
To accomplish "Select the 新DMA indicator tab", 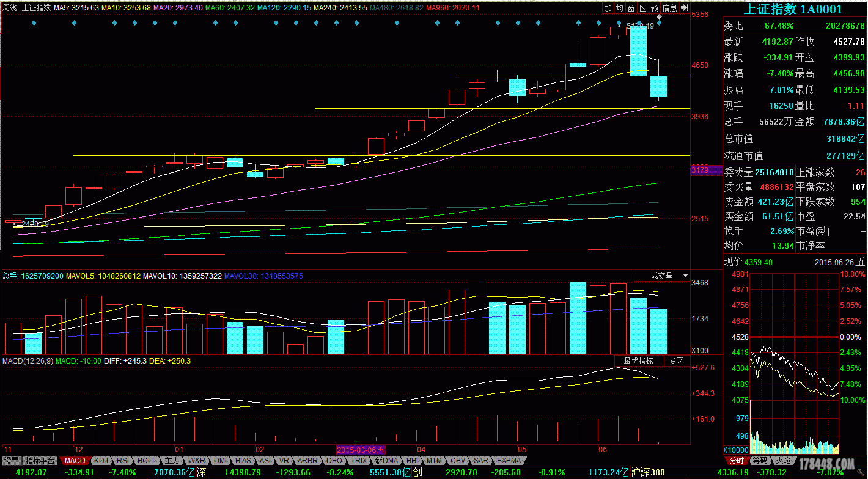I will (386, 460).
